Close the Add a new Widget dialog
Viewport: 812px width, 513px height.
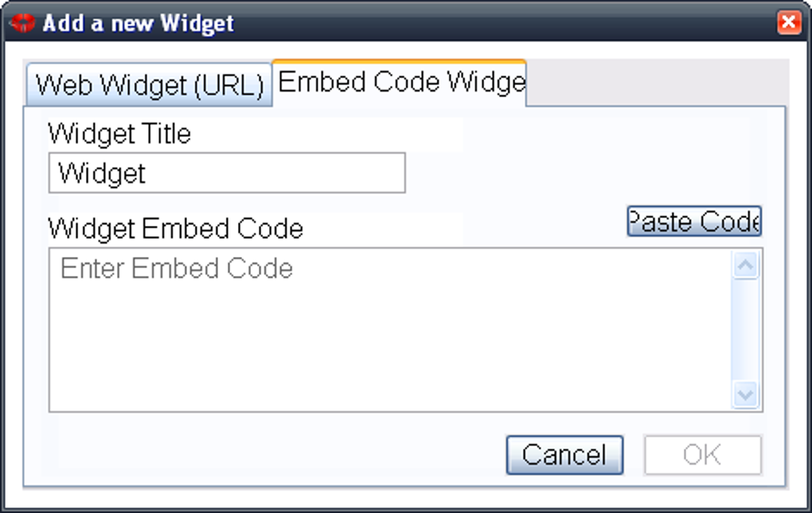[x=788, y=22]
